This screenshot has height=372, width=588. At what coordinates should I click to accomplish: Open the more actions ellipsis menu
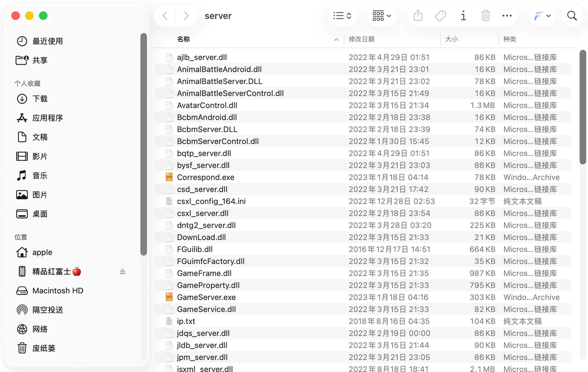(x=507, y=16)
